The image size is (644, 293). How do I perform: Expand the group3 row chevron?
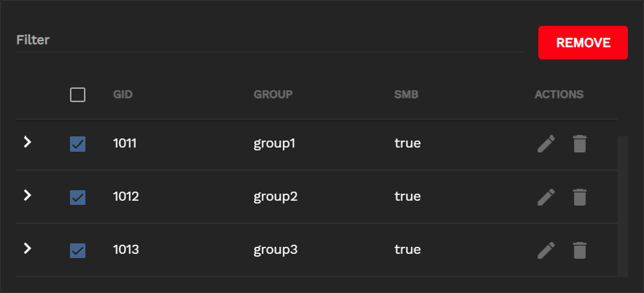(x=27, y=248)
